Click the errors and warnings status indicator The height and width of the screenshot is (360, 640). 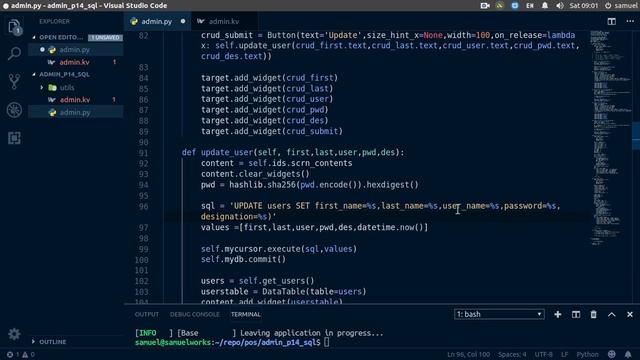pos(20,355)
